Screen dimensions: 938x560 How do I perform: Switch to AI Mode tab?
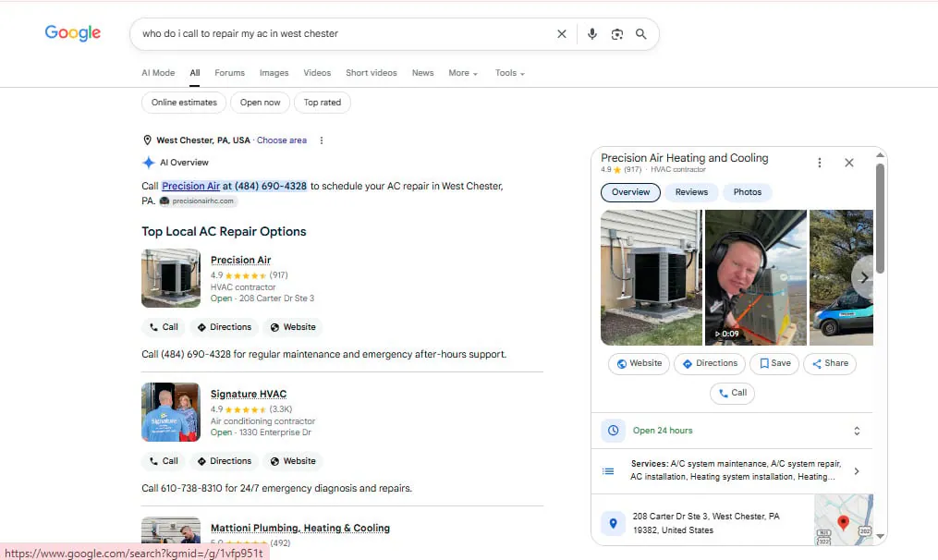click(158, 73)
